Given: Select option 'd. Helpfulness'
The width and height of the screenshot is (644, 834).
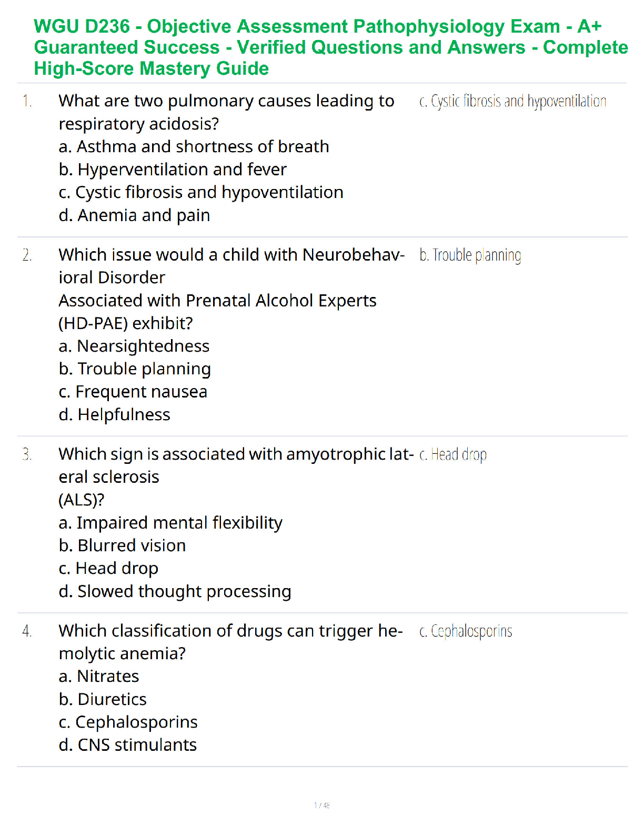Looking at the screenshot, I should (115, 415).
